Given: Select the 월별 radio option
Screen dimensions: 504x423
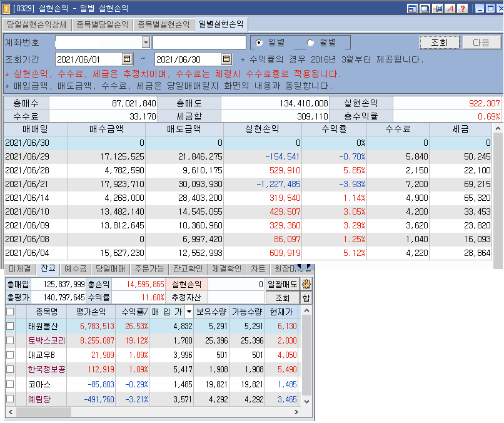Looking at the screenshot, I should (x=310, y=43).
